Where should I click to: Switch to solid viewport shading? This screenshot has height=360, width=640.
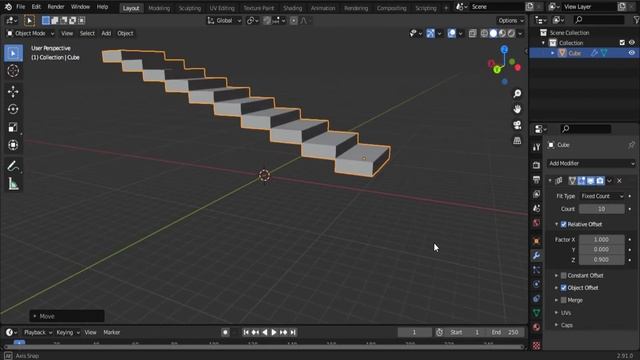[493, 33]
